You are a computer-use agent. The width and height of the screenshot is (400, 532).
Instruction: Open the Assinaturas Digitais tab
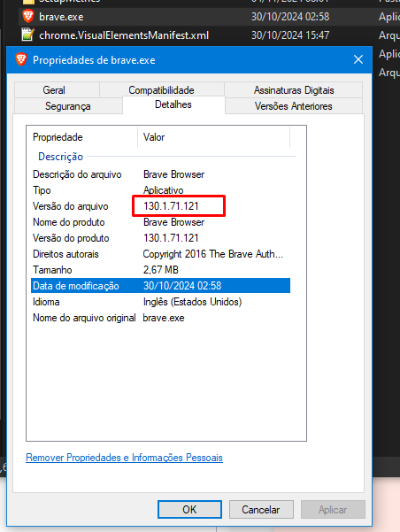[x=294, y=90]
